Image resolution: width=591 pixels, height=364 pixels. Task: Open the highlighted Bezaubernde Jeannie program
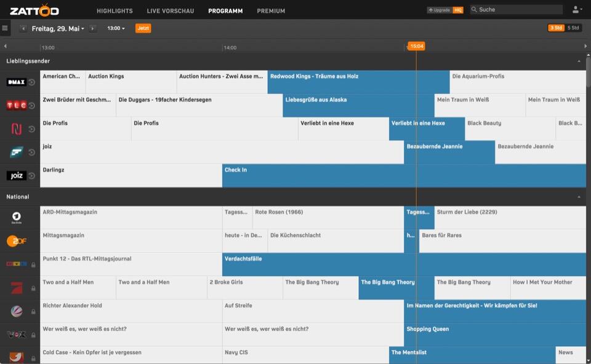(449, 152)
